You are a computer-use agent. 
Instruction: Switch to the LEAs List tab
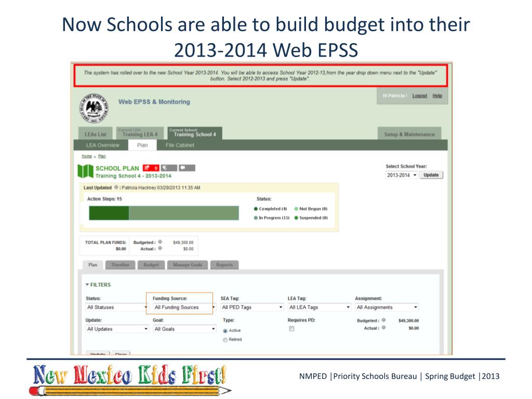tap(96, 134)
